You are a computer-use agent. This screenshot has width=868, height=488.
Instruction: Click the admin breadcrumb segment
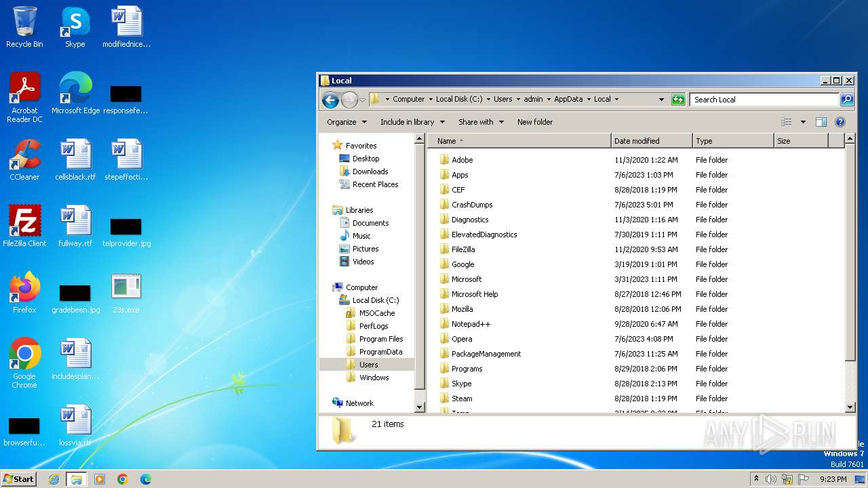click(533, 100)
